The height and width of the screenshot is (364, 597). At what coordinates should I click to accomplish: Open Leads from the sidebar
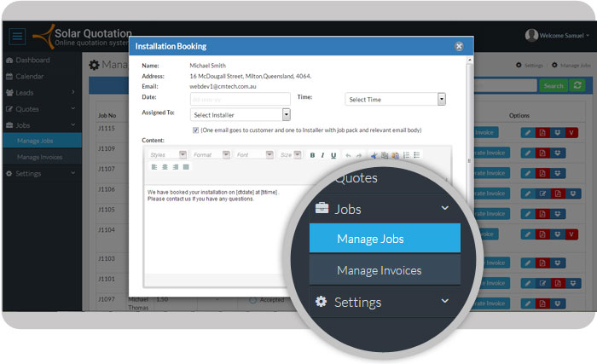point(25,93)
